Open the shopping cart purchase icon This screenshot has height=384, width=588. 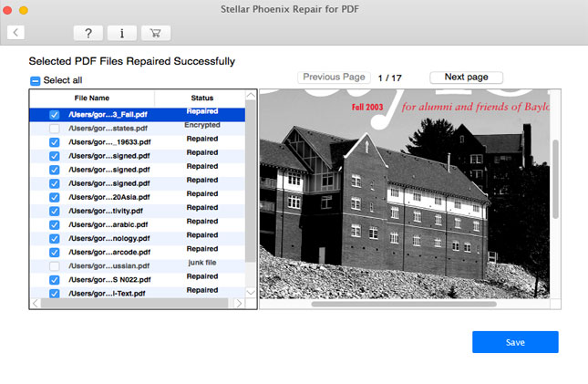coord(156,33)
